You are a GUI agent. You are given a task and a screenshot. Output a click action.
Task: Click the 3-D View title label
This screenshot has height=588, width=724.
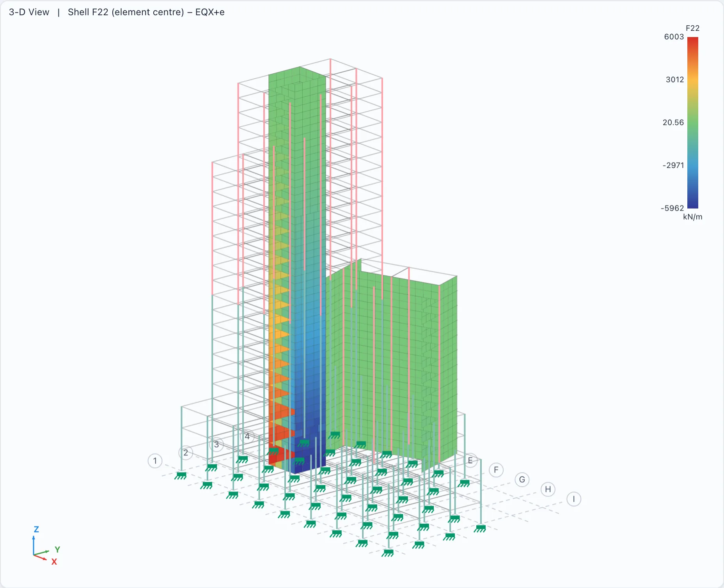point(29,12)
